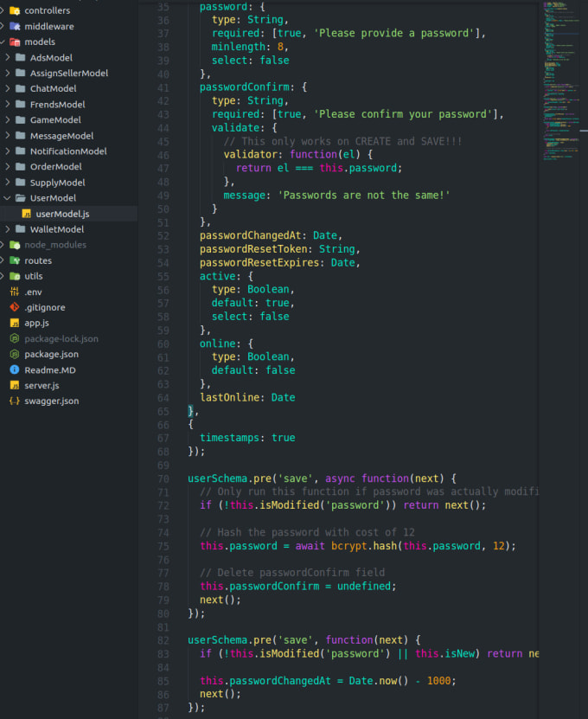Click the utils folder icon
Screen dimensions: 588x719
(15, 276)
